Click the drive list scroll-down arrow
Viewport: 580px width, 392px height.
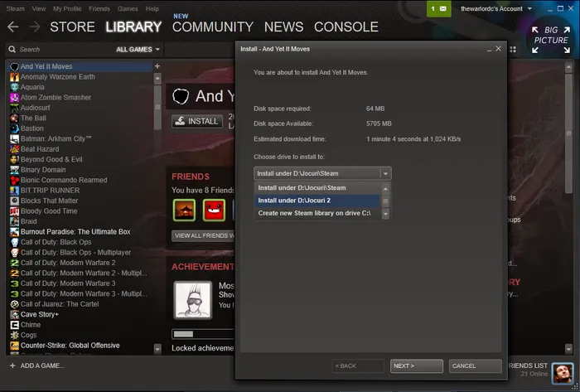coord(385,214)
